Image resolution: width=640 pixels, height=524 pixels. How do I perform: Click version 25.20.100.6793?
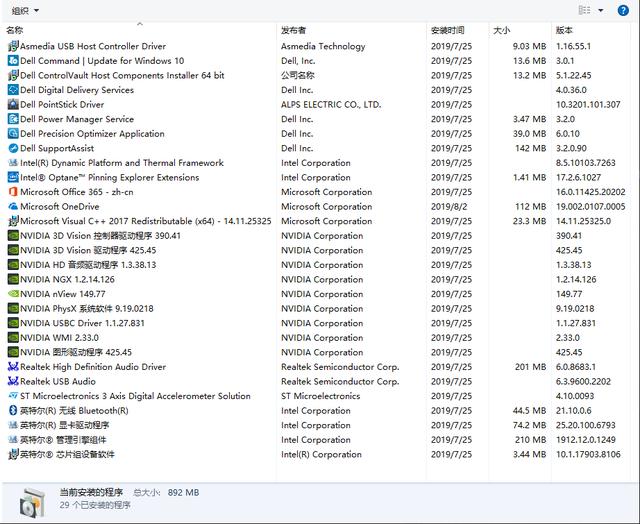(x=586, y=425)
